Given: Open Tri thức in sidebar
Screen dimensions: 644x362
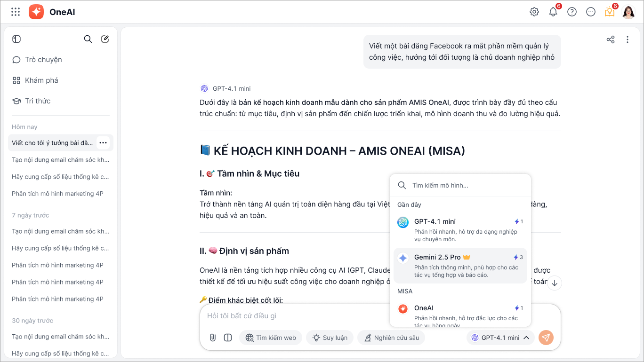Looking at the screenshot, I should (x=61, y=101).
